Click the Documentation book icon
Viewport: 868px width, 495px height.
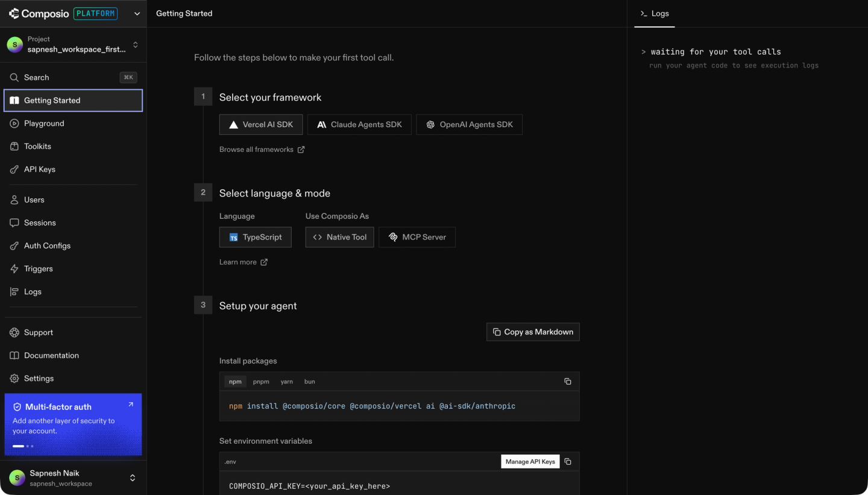tap(14, 355)
